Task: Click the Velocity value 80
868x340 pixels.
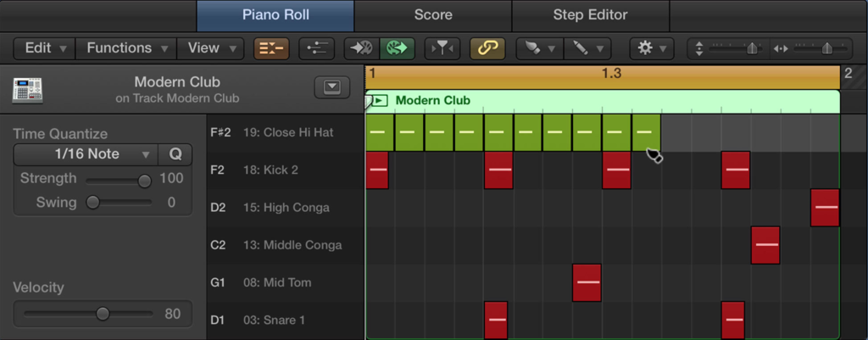Action: (x=173, y=314)
